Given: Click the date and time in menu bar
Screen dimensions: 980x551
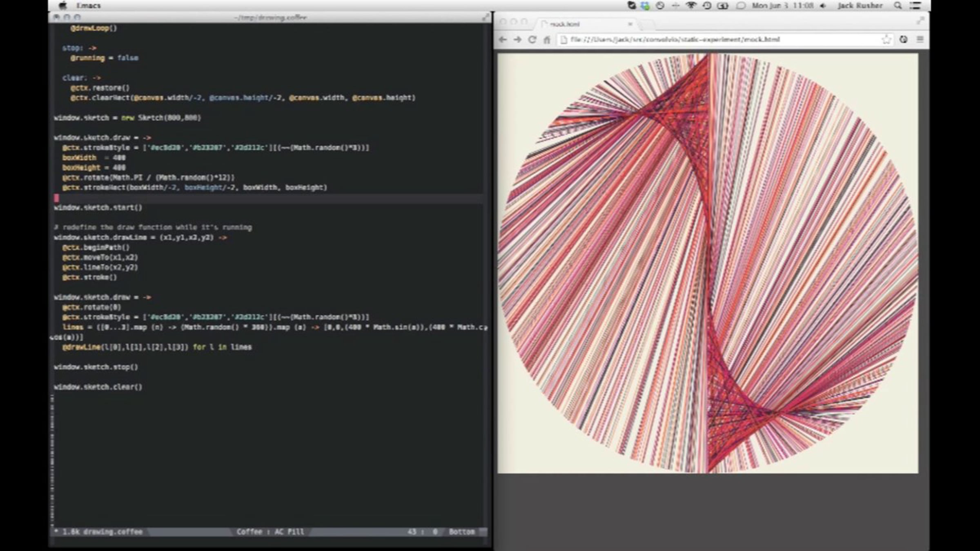Looking at the screenshot, I should 783,6.
